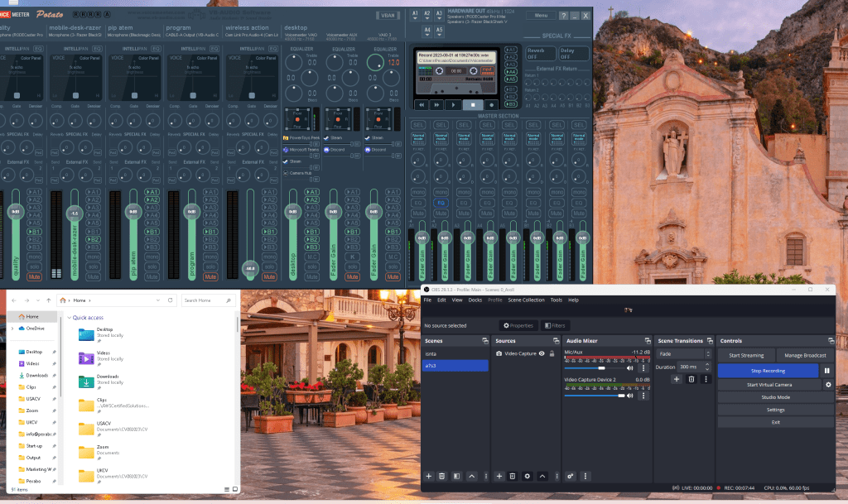The height and width of the screenshot is (504, 848).
Task: Open hardware out A4 device dropdown
Action: 426,32
